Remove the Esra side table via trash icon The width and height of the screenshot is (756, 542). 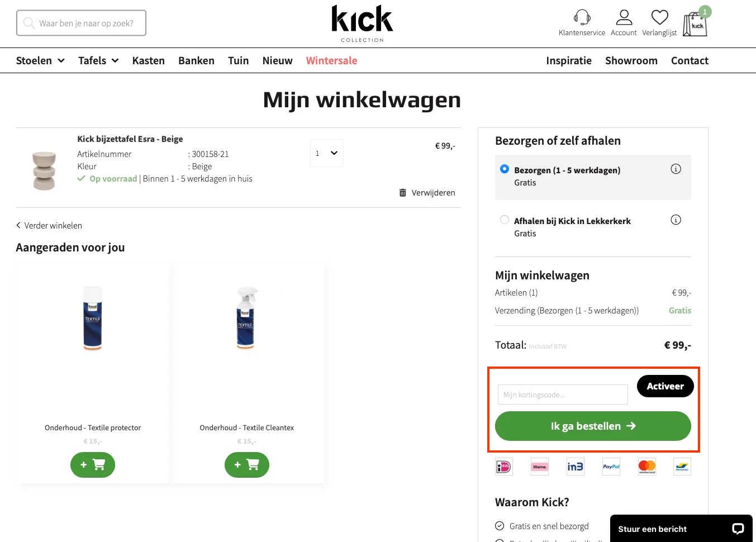click(402, 192)
